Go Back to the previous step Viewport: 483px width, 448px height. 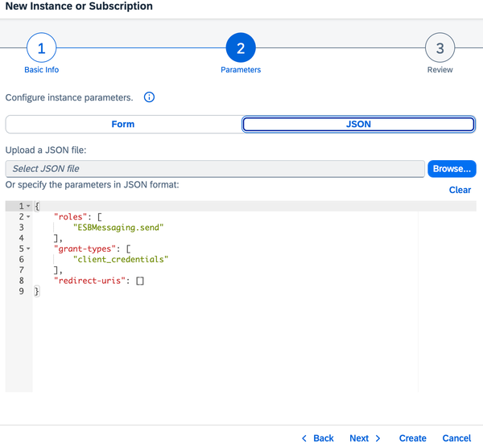318,438
